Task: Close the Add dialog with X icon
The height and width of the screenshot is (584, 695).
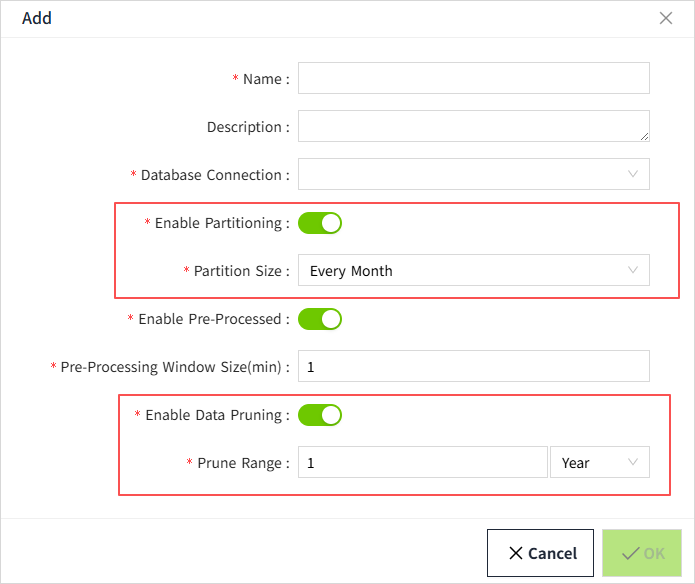Action: pos(666,18)
